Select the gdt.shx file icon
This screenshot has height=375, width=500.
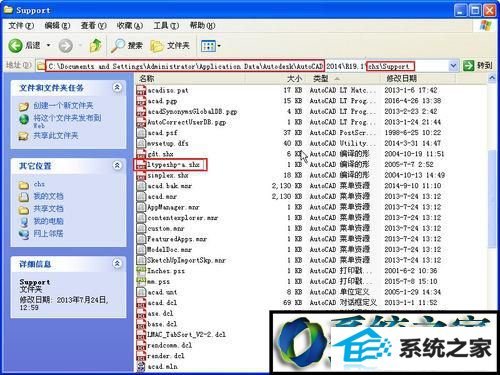click(142, 154)
